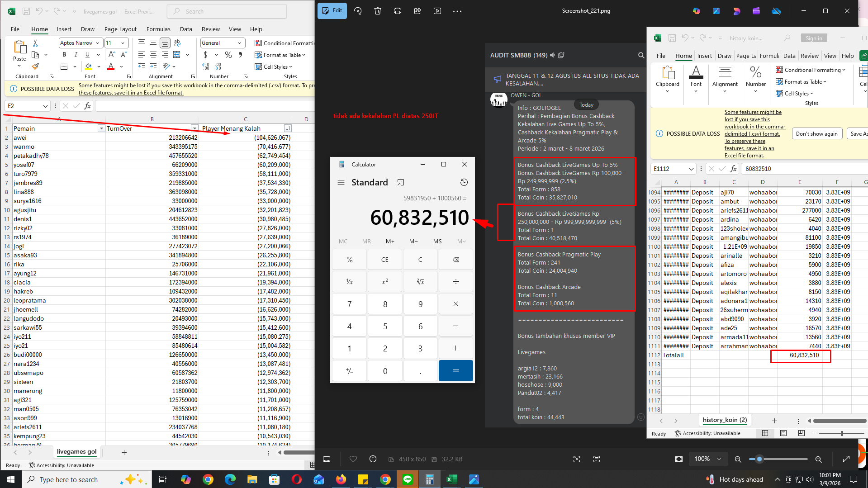Open the Formulas ribbon tab

click(x=158, y=29)
